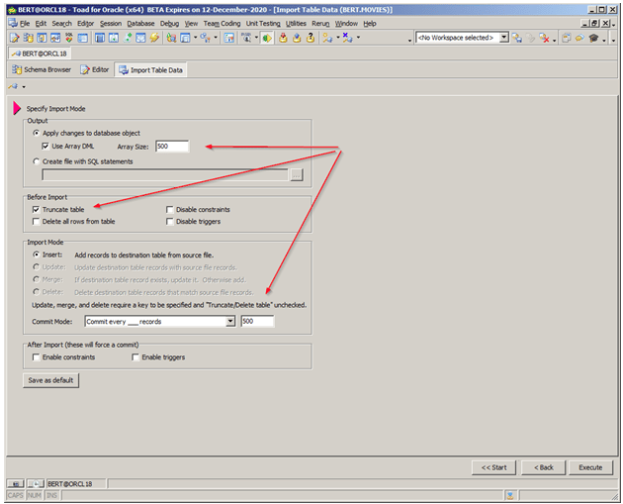This screenshot has width=623, height=504.
Task: Expand the new connection icon dropdown arrow
Action: point(338,38)
